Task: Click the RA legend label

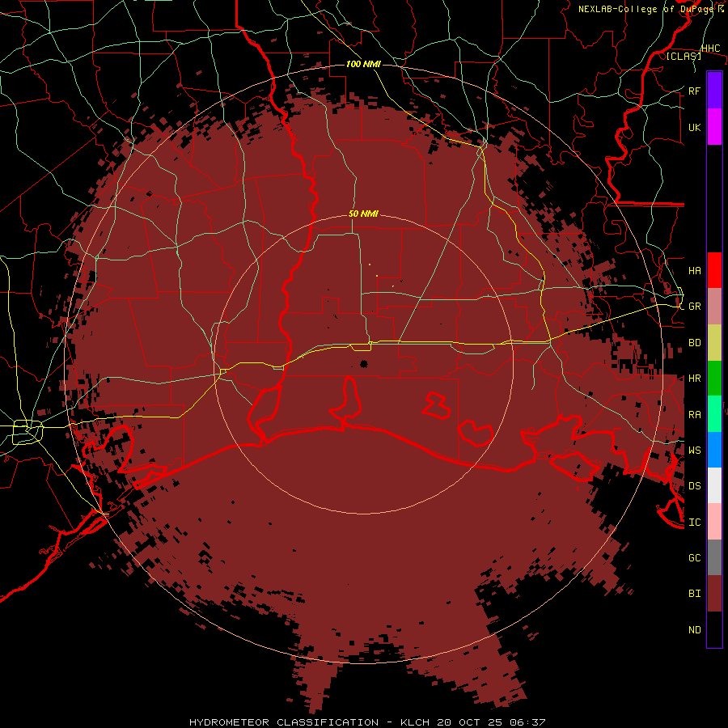Action: (695, 415)
